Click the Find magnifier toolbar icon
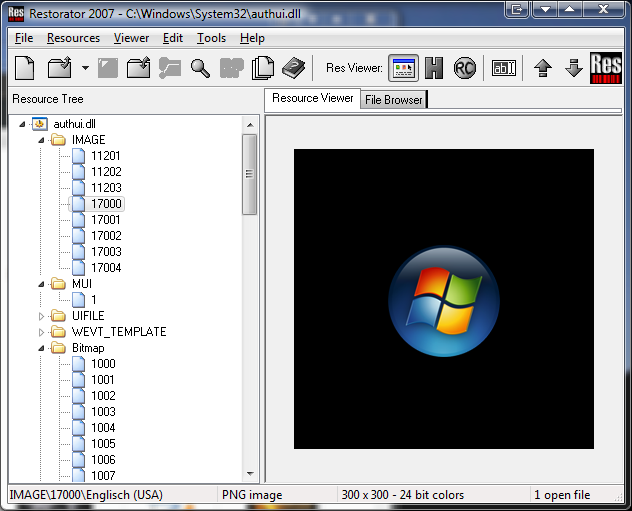Viewport: 632px width, 511px height. tap(200, 68)
